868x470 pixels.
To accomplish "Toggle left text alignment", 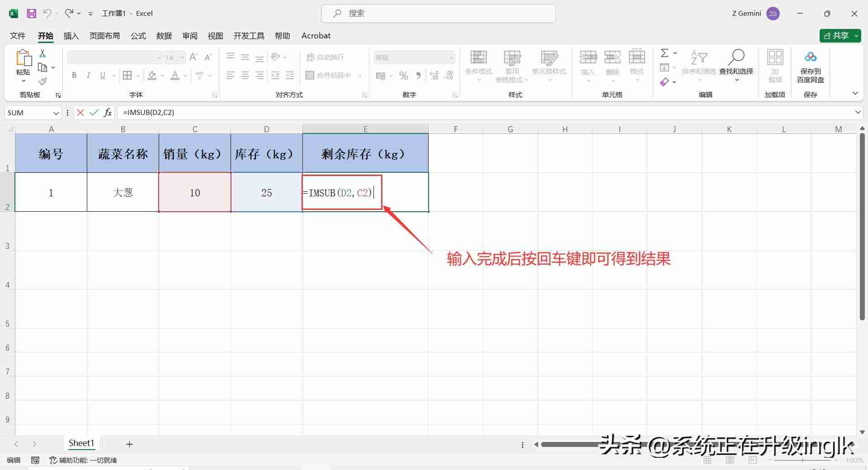I will [x=231, y=76].
